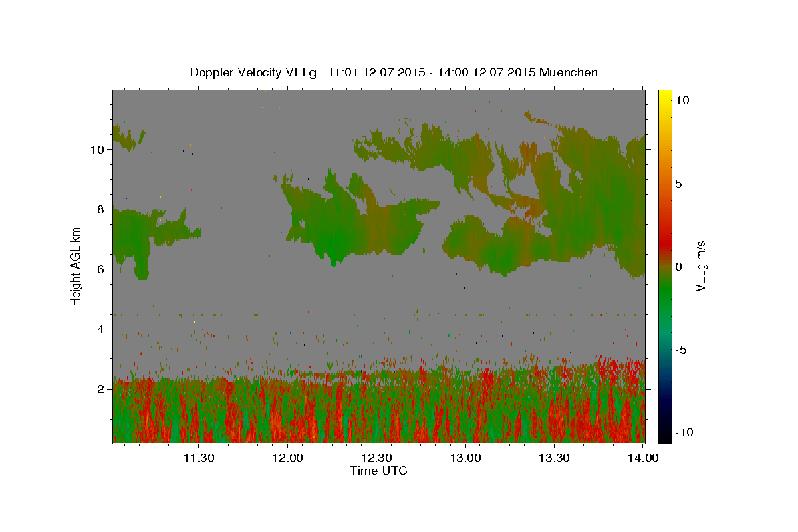Click the '14:00' time axis label

(642, 458)
